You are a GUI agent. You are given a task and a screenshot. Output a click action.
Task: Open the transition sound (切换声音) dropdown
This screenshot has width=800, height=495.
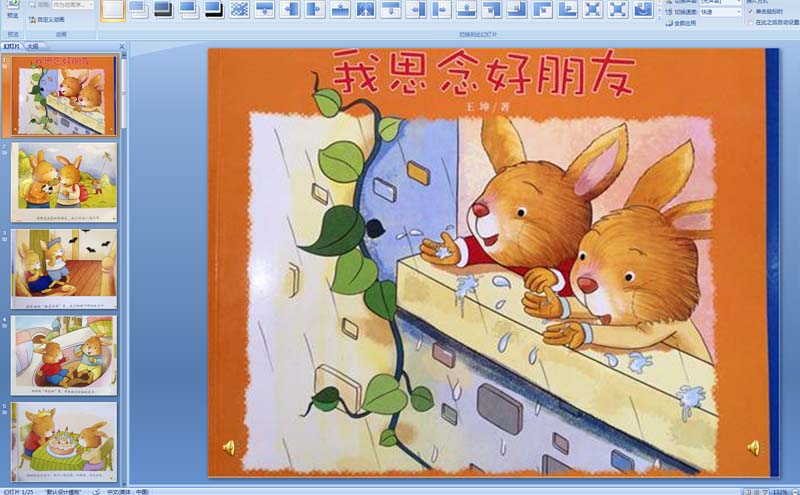[x=721, y=2]
